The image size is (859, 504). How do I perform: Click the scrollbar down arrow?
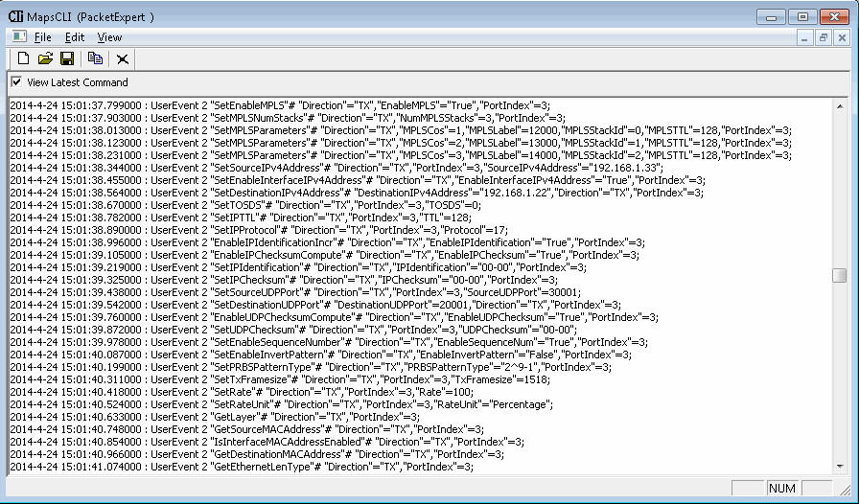[x=840, y=467]
